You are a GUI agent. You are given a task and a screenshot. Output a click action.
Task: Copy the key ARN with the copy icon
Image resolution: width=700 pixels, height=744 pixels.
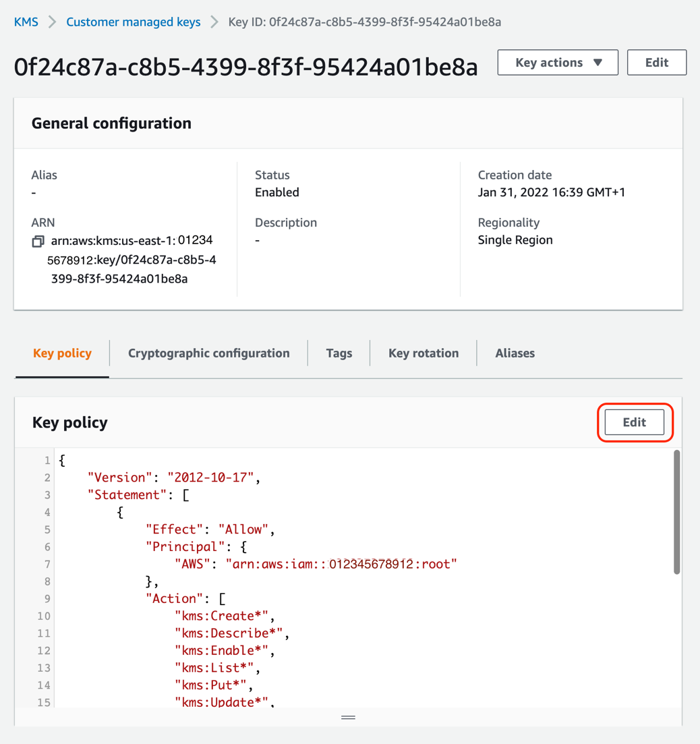click(38, 241)
